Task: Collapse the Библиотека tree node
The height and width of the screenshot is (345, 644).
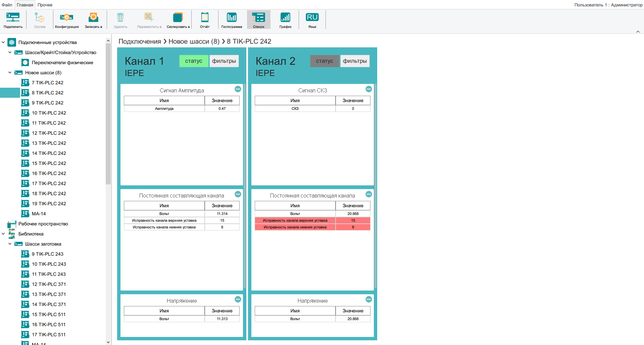Action: coord(3,234)
